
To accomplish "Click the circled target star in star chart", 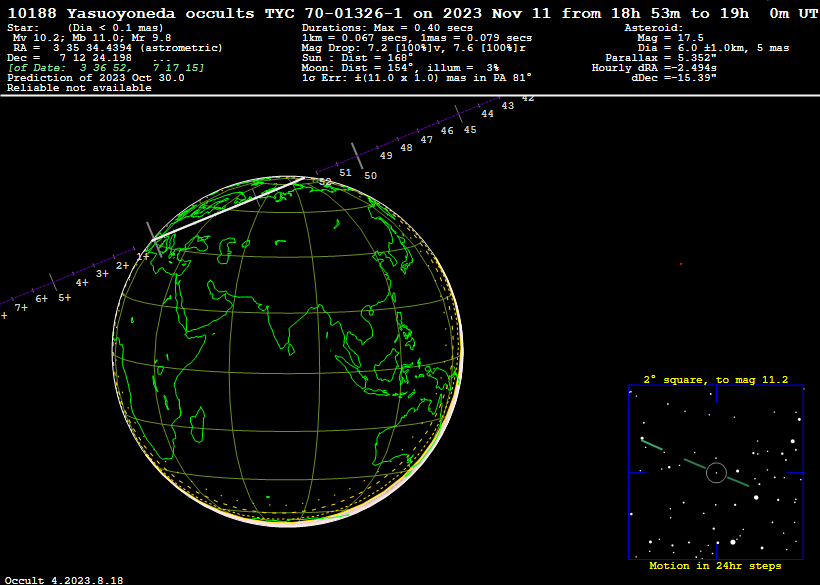I will [x=716, y=473].
